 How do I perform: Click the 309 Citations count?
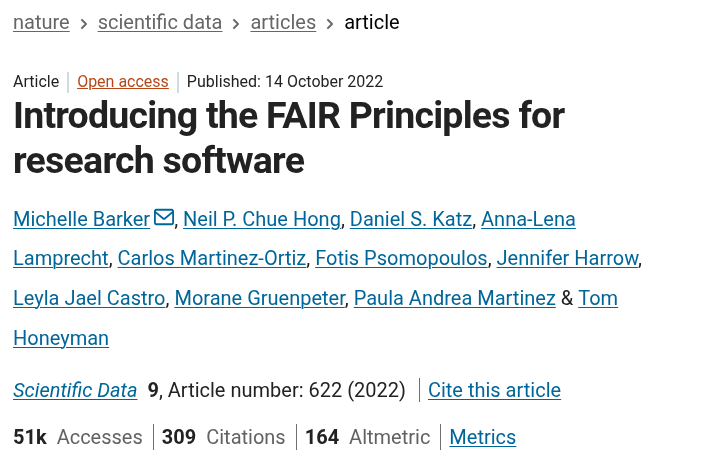[x=223, y=438]
